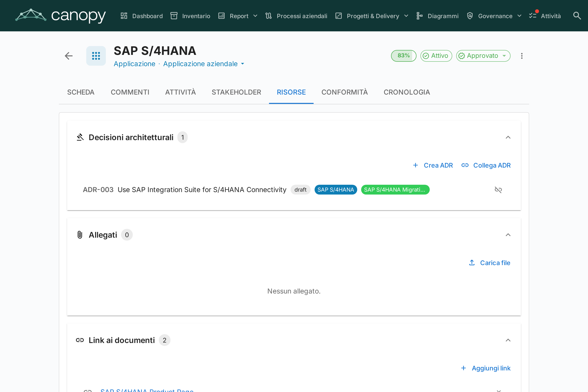This screenshot has height=392, width=588.
Task: Select the RISORSE tab
Action: click(291, 92)
